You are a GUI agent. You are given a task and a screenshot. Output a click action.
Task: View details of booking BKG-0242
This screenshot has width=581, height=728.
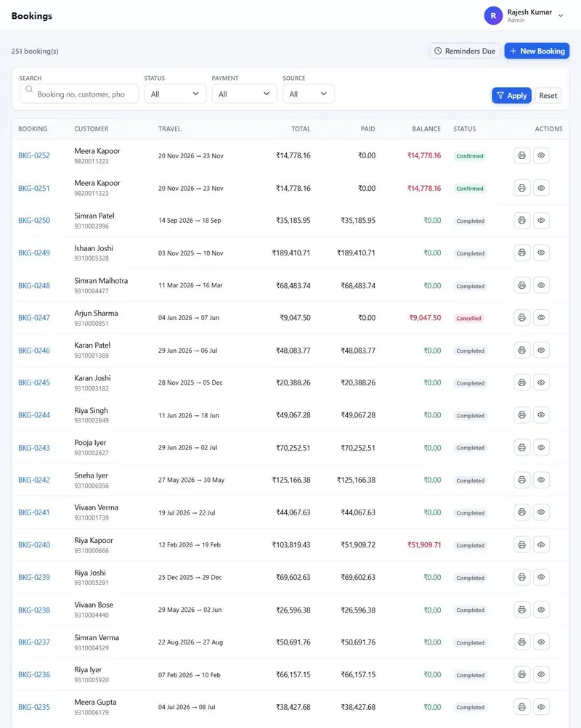[x=541, y=480]
